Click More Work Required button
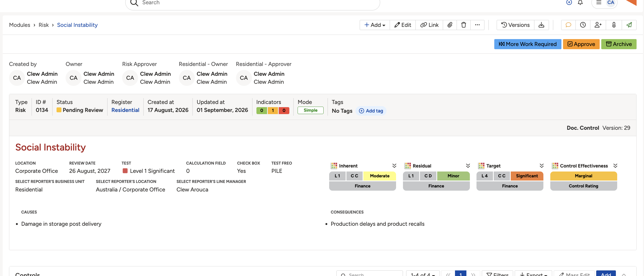This screenshot has height=276, width=644. [527, 44]
